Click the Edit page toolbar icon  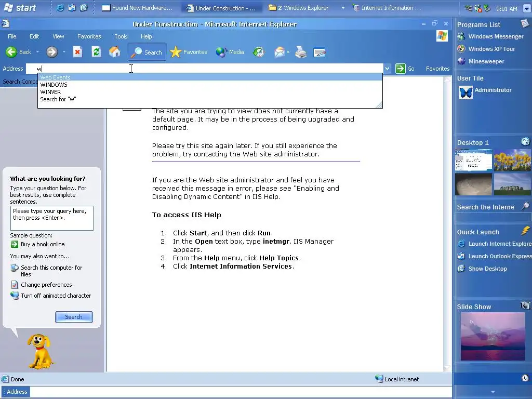pos(320,52)
